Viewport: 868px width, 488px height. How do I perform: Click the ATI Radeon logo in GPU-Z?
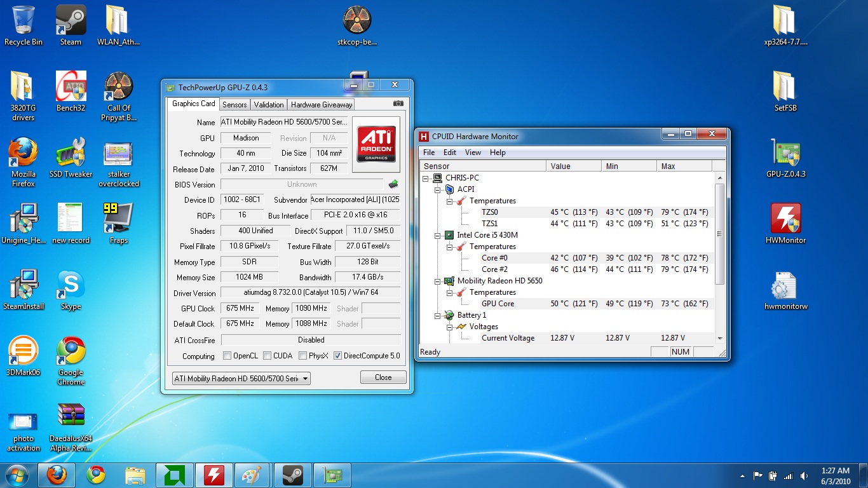point(376,144)
